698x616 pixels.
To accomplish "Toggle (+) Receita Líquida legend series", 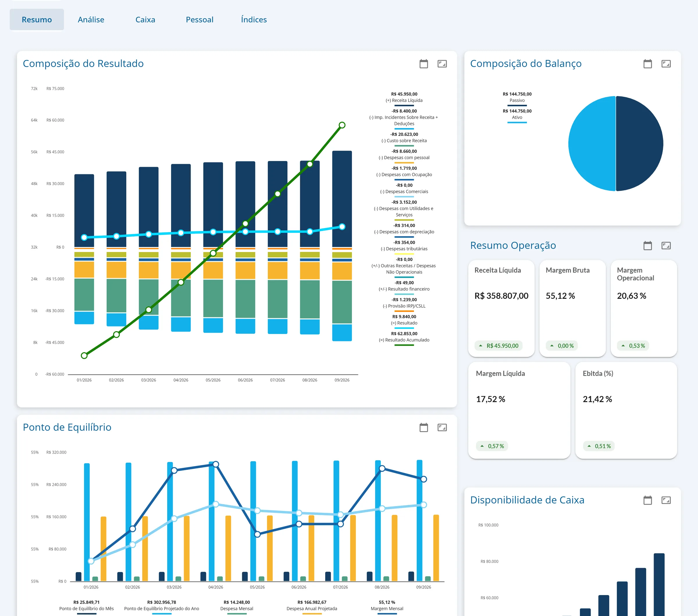I will (x=404, y=99).
